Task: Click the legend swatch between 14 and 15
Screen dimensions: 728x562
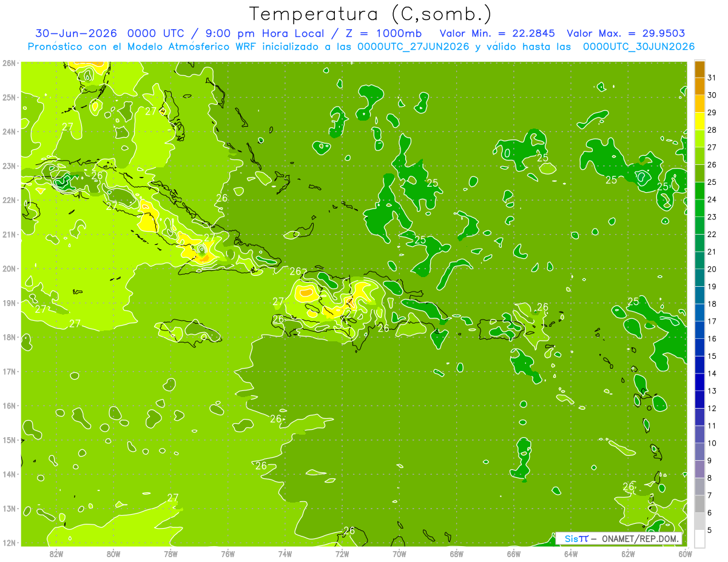Action: pyautogui.click(x=699, y=365)
